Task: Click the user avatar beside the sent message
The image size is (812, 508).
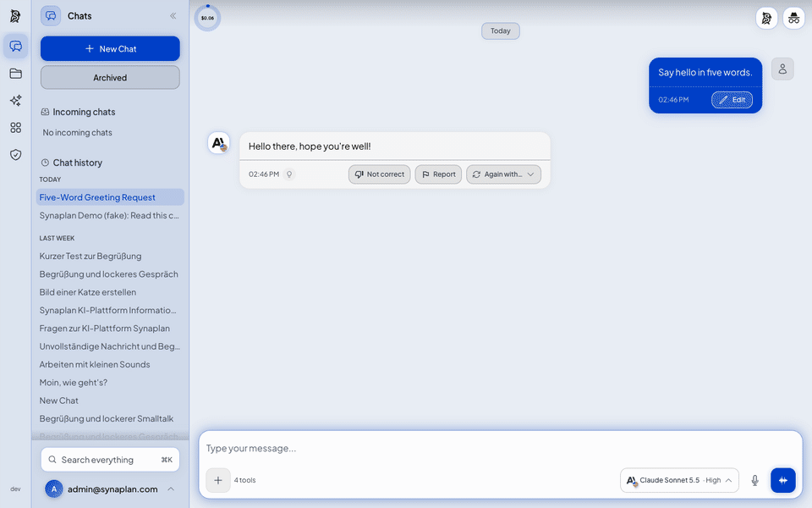Action: [x=782, y=69]
